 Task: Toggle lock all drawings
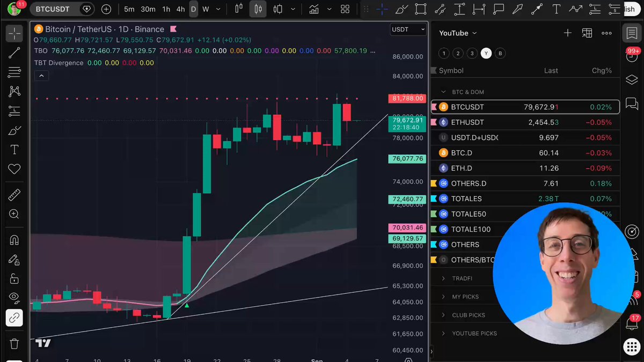14,279
